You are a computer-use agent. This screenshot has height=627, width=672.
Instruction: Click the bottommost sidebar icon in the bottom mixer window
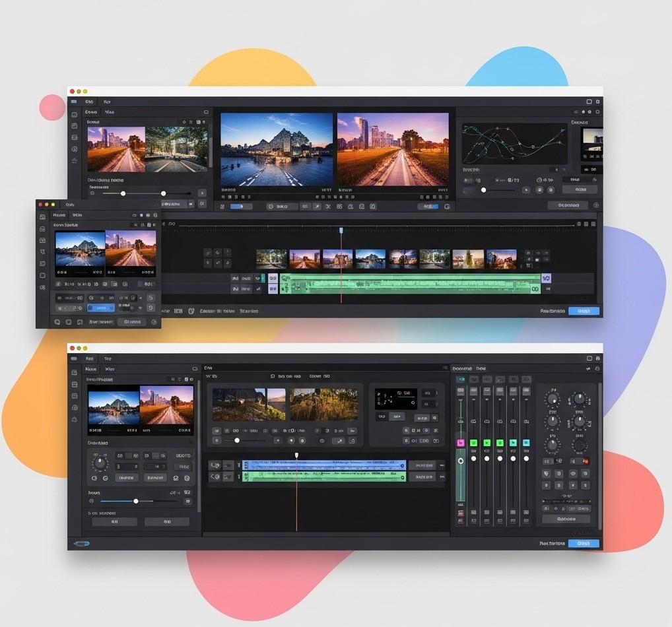[75, 419]
